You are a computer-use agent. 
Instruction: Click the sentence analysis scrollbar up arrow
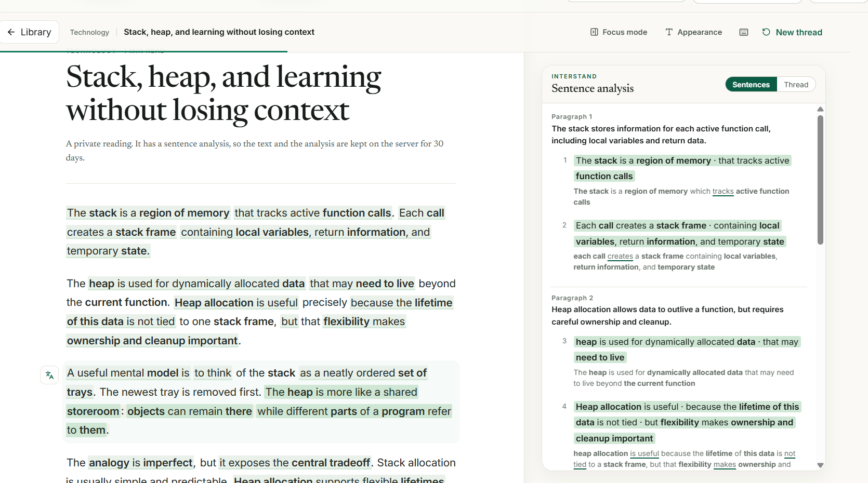(820, 109)
